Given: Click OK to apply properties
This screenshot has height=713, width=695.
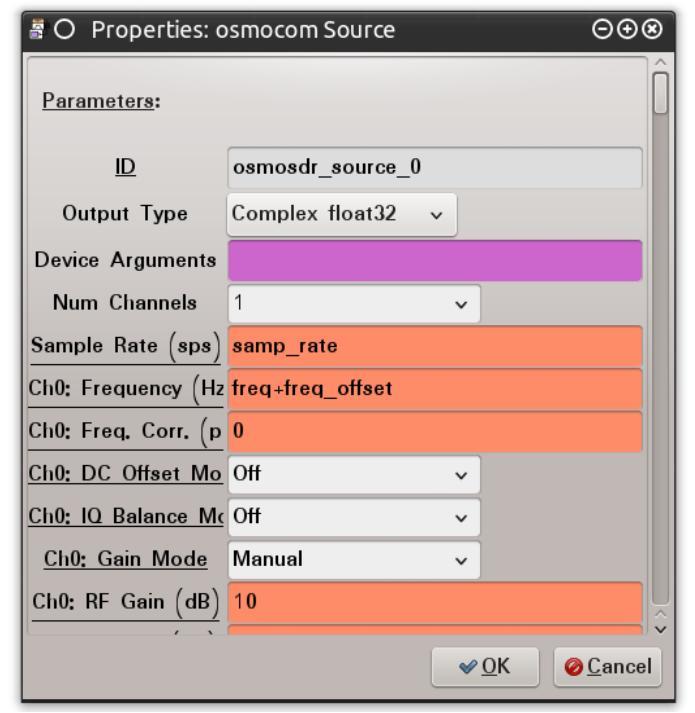Looking at the screenshot, I should (485, 667).
